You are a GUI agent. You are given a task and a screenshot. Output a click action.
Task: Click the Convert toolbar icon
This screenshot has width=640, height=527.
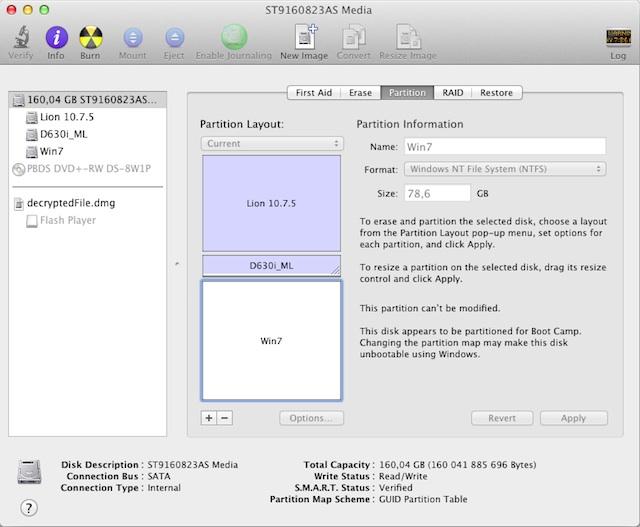(353, 37)
